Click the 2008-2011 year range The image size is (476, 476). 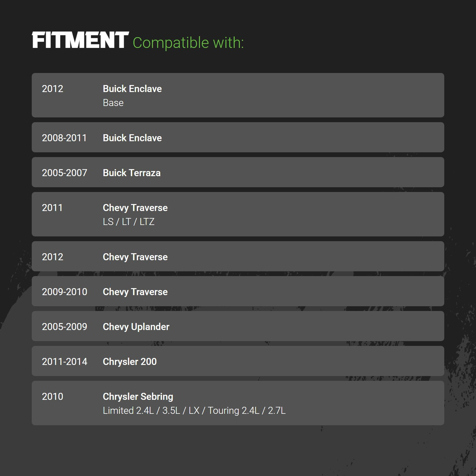64,138
